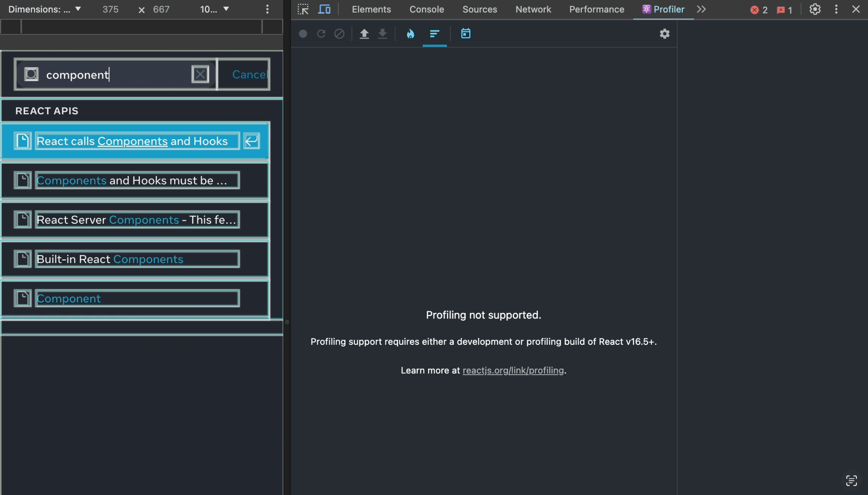Open the 'Component' search result
The image size is (868, 495).
(x=135, y=298)
